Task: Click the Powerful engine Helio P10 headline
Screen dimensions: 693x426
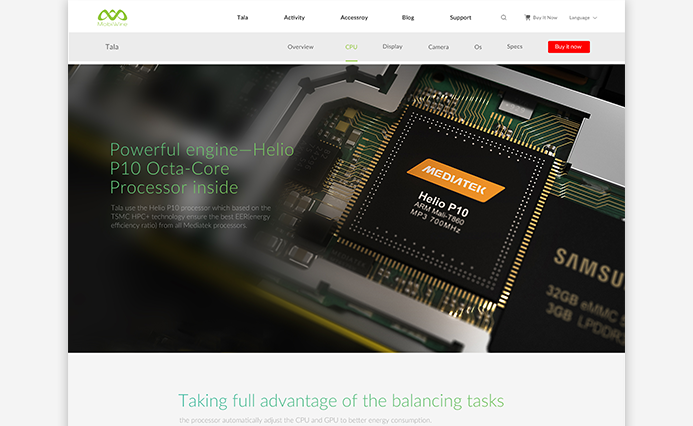Action: click(x=201, y=168)
